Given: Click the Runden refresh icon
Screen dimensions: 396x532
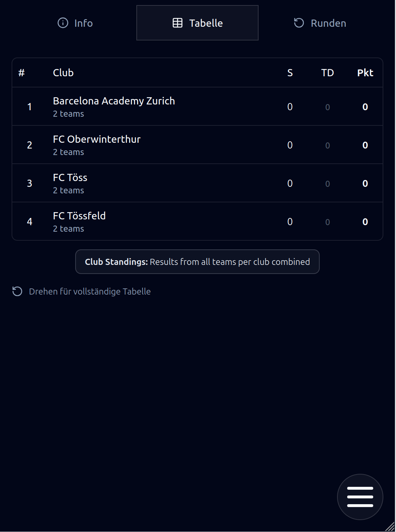Looking at the screenshot, I should (299, 23).
